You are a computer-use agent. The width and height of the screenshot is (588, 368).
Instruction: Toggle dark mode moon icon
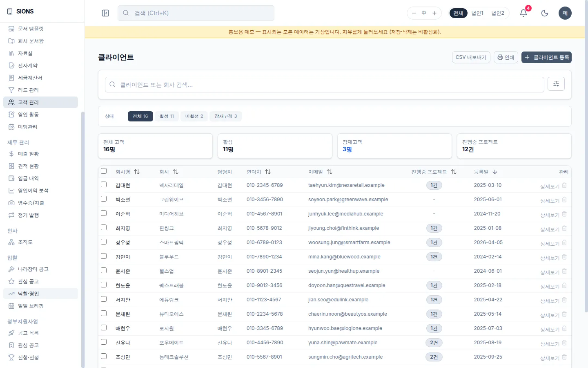(x=545, y=13)
